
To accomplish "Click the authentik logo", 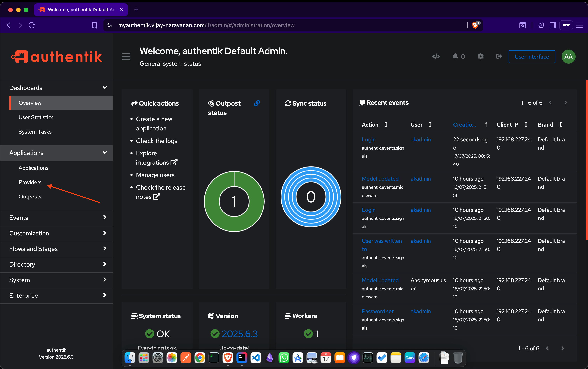I will pos(56,57).
